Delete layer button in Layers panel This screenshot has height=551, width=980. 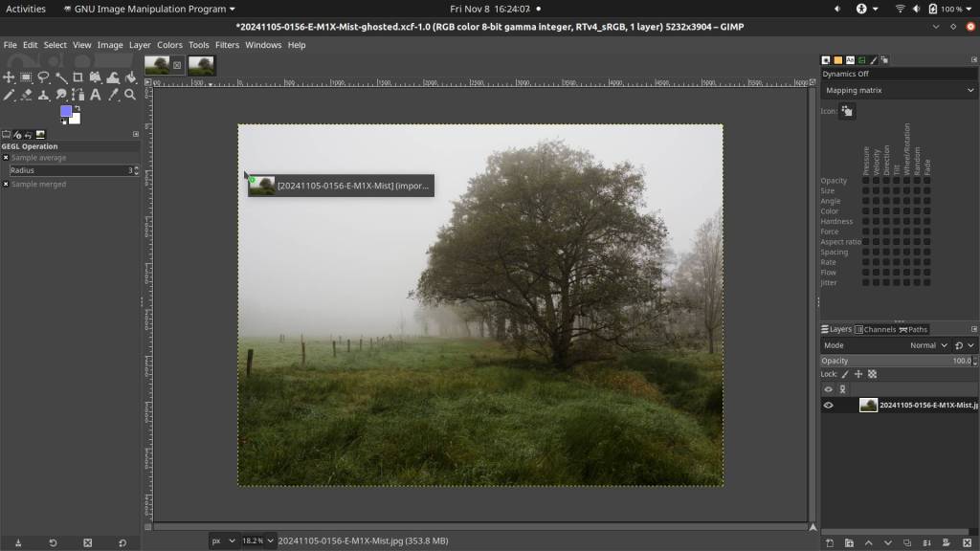click(x=967, y=543)
